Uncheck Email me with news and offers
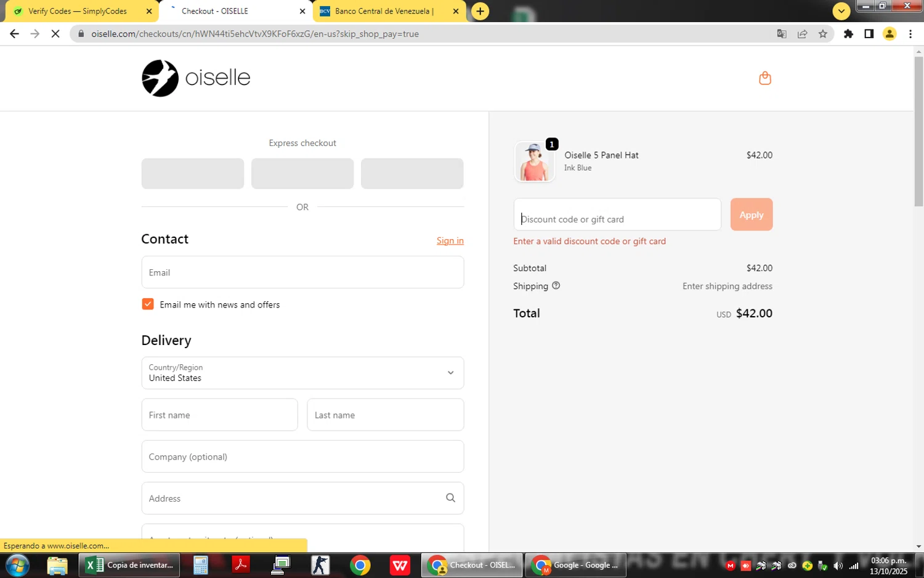This screenshot has width=924, height=578. [x=148, y=304]
